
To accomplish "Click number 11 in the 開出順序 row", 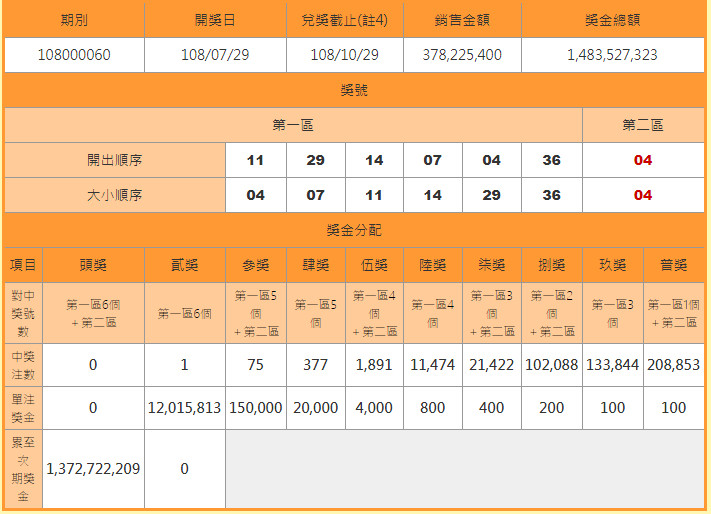I will 255,160.
